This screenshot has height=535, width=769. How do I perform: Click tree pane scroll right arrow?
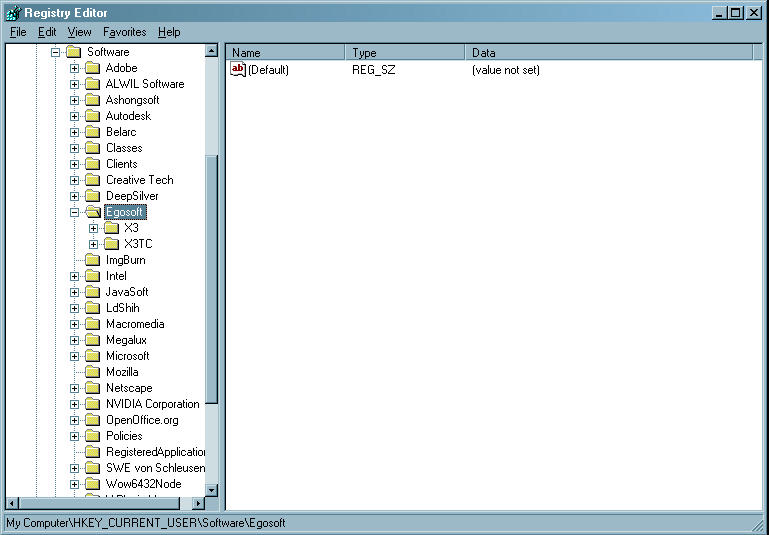(198, 503)
